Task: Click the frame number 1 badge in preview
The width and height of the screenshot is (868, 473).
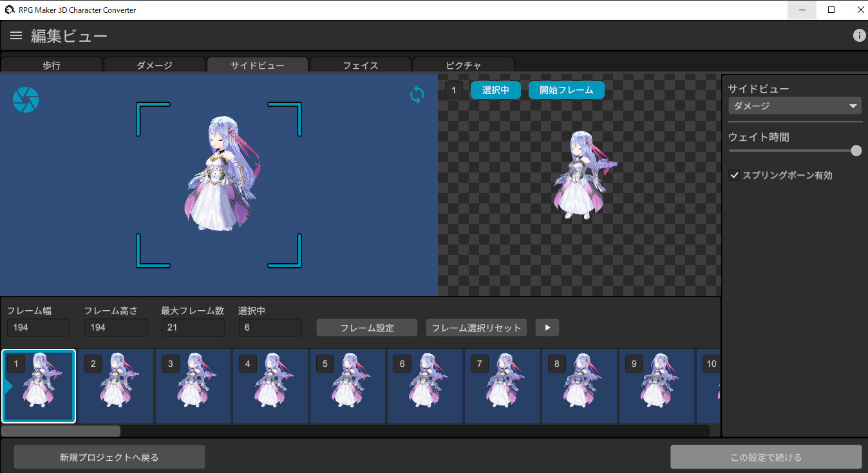Action: pos(453,90)
